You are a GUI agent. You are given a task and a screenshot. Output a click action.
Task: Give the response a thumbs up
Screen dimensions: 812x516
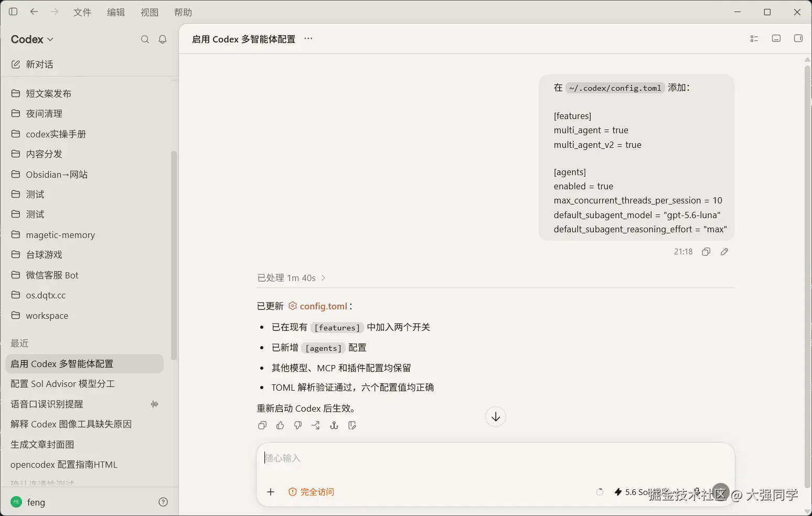coord(280,425)
